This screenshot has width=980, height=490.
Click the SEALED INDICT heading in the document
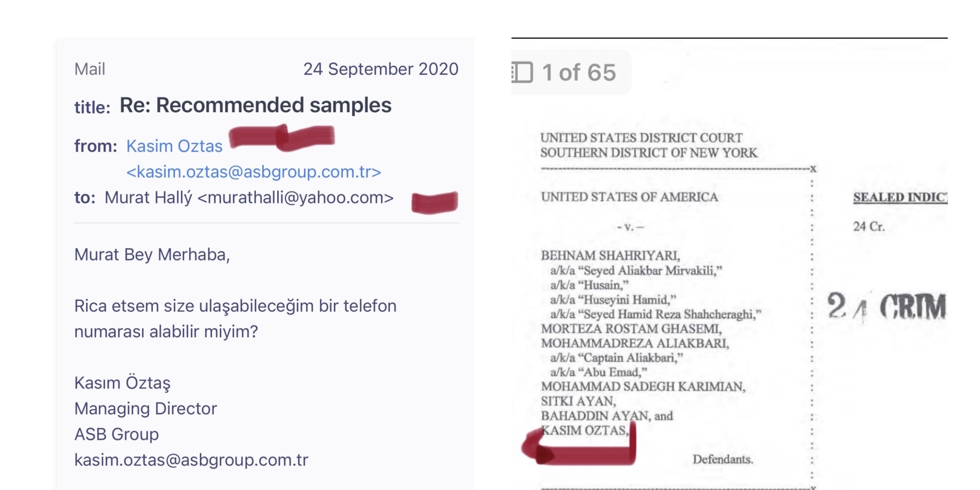900,197
